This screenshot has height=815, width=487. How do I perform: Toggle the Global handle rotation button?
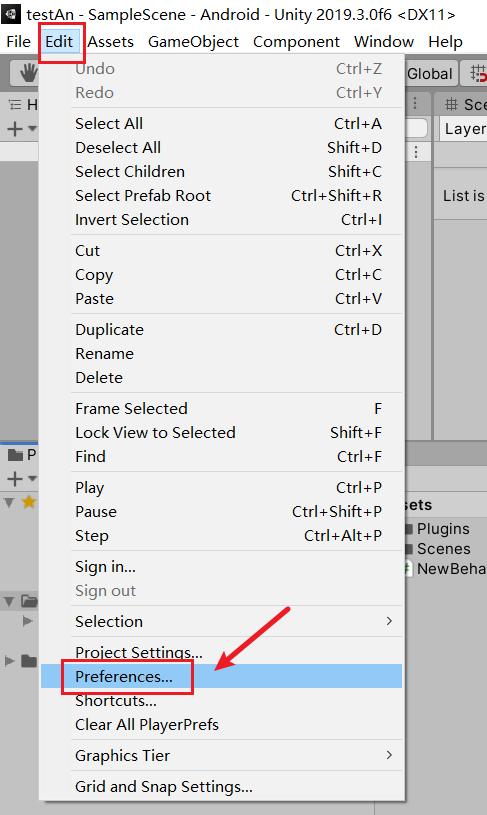429,74
